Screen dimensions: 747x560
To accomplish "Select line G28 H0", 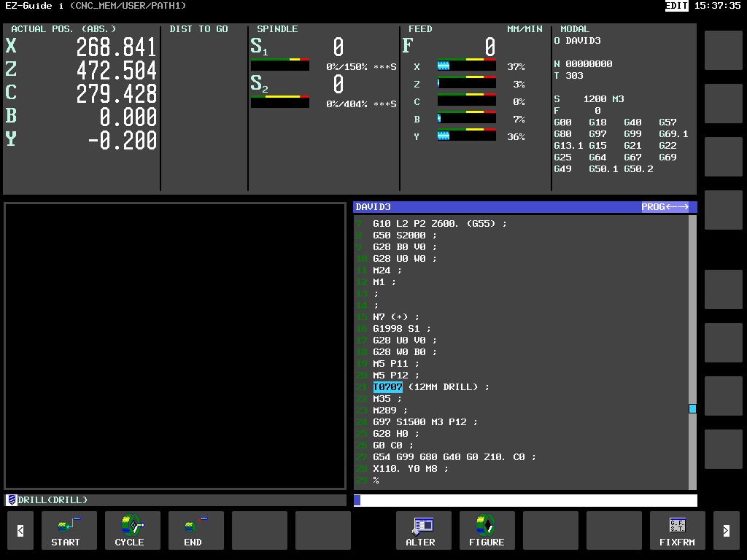I will (396, 434).
